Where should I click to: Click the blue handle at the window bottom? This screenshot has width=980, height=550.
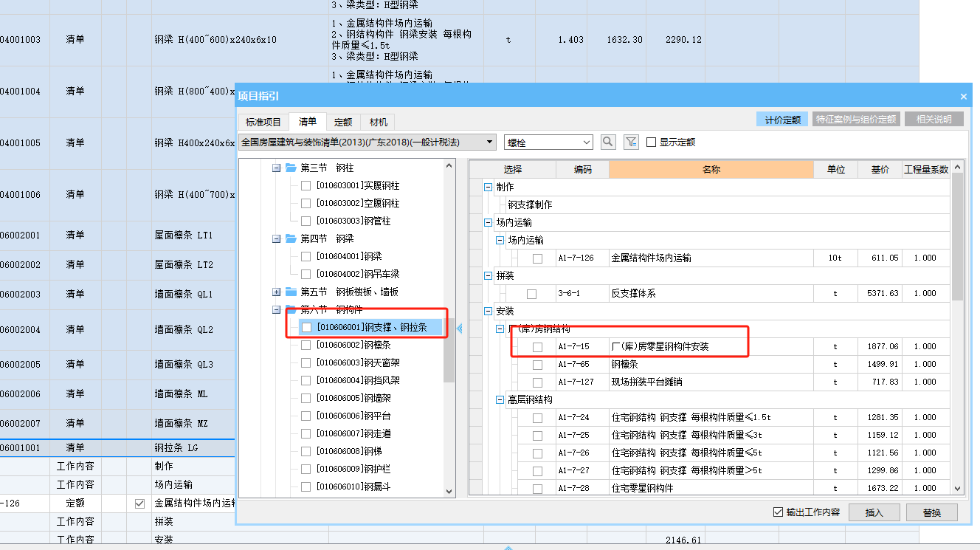click(508, 547)
